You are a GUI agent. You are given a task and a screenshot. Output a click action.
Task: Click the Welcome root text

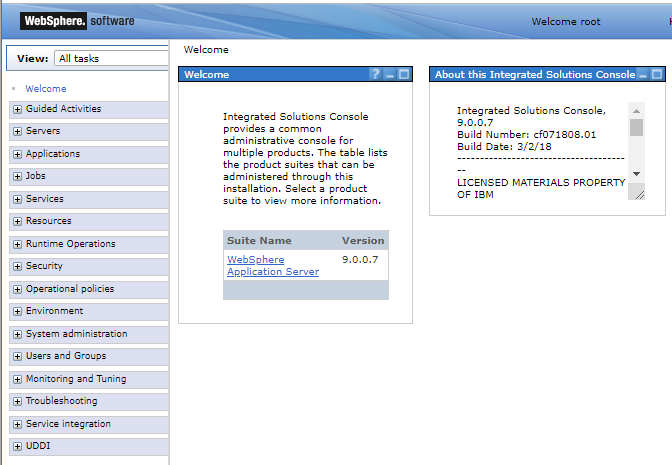[566, 21]
